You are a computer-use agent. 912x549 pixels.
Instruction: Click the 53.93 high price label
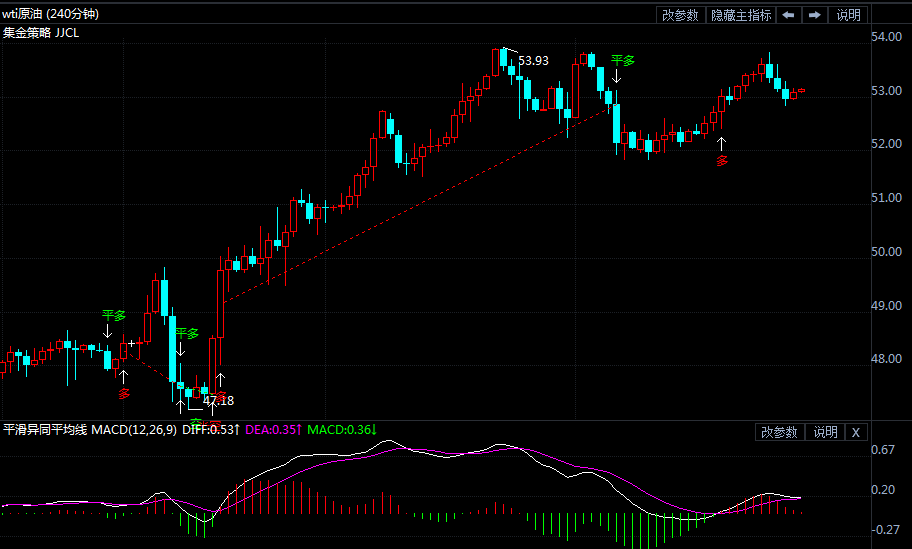tap(533, 61)
